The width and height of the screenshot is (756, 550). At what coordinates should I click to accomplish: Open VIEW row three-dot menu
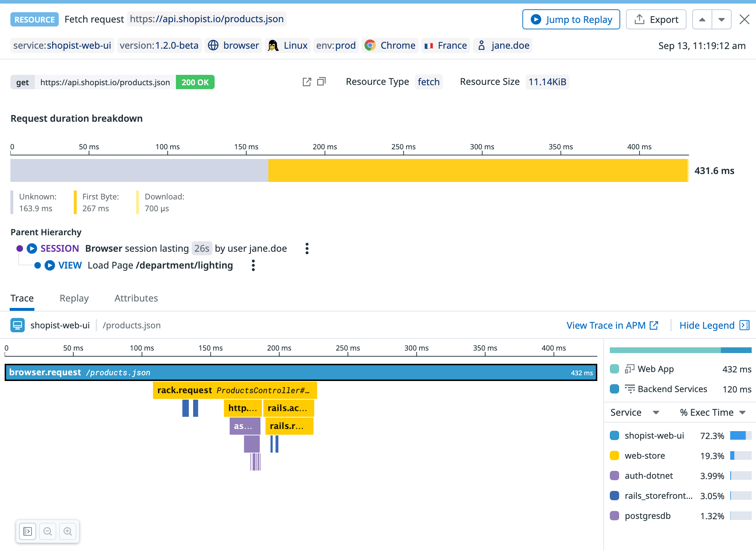tap(253, 265)
